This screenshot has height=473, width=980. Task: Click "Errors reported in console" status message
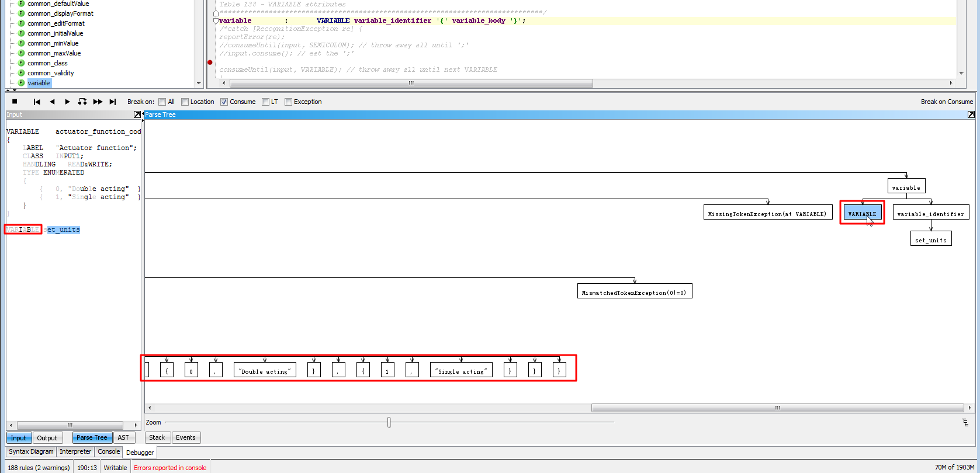coord(170,468)
